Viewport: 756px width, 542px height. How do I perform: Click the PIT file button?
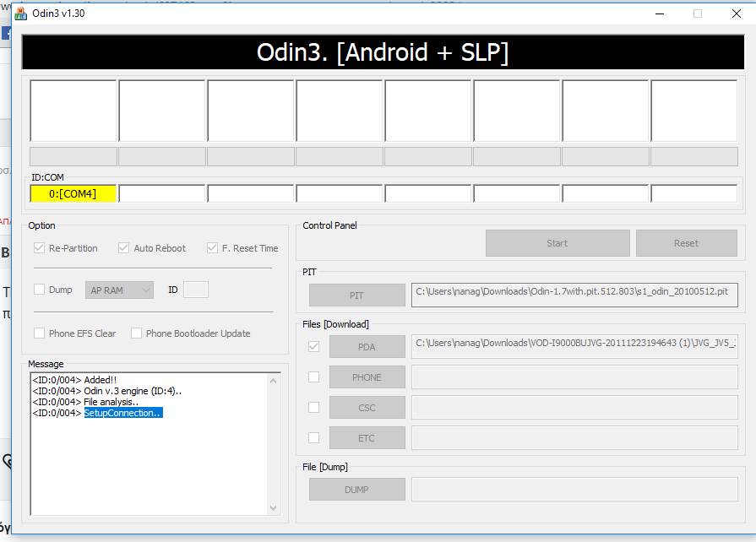(357, 295)
